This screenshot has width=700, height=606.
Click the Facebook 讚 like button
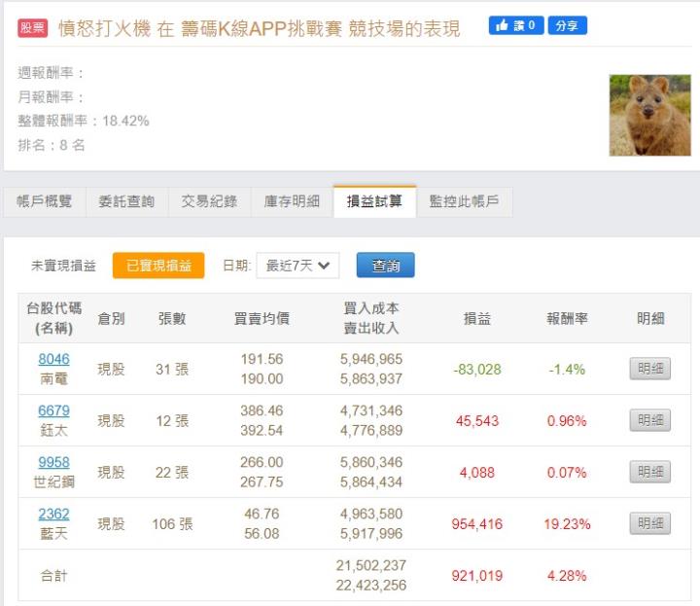point(516,25)
